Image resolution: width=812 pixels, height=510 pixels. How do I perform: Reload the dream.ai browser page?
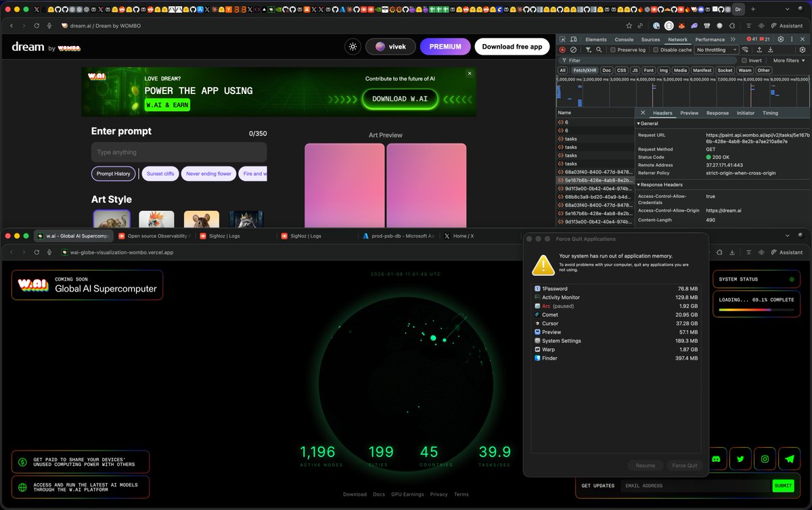(x=37, y=25)
